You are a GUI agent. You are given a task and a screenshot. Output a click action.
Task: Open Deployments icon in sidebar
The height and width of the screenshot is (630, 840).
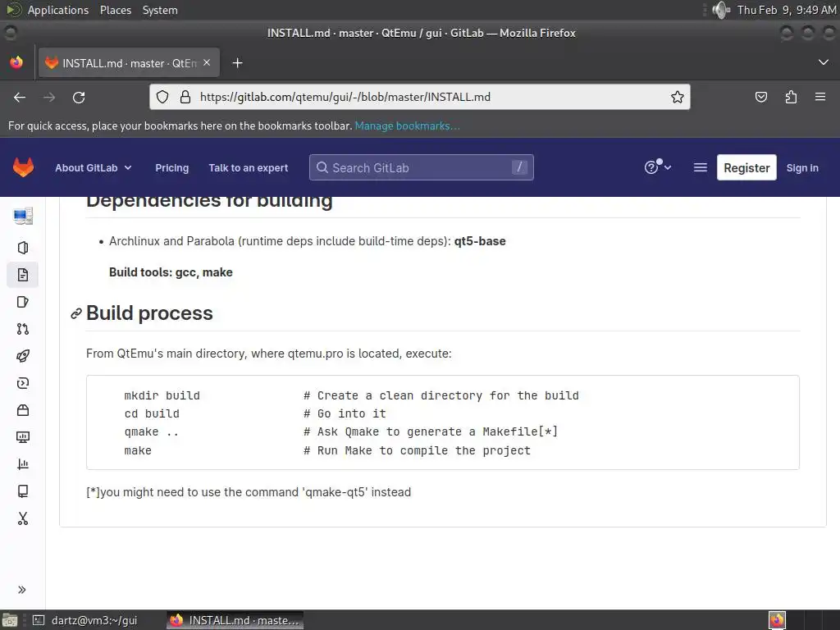22,383
